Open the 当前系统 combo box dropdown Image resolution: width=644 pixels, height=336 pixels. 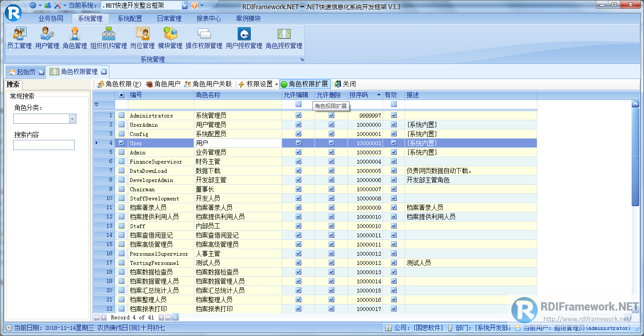pos(185,6)
